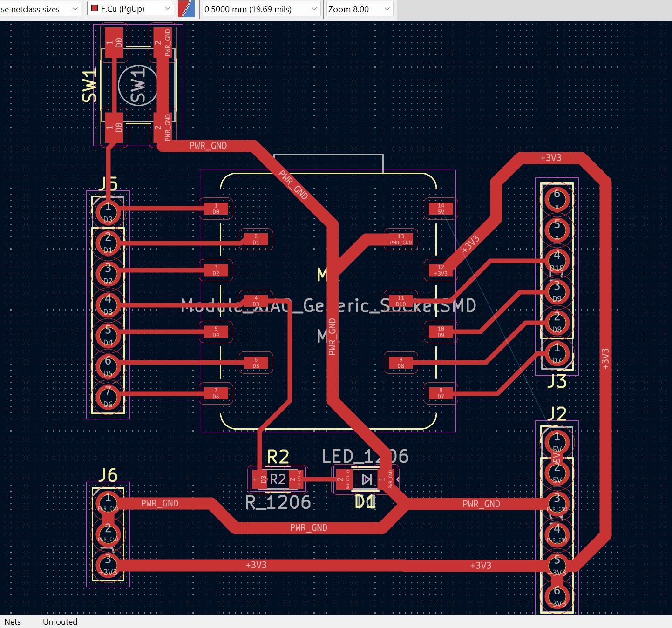Select XIAO module pad 1 (D0)
The width and height of the screenshot is (672, 628).
click(216, 209)
